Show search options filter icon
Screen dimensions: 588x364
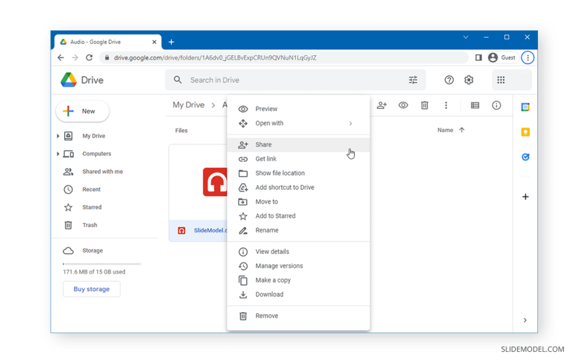(x=413, y=80)
